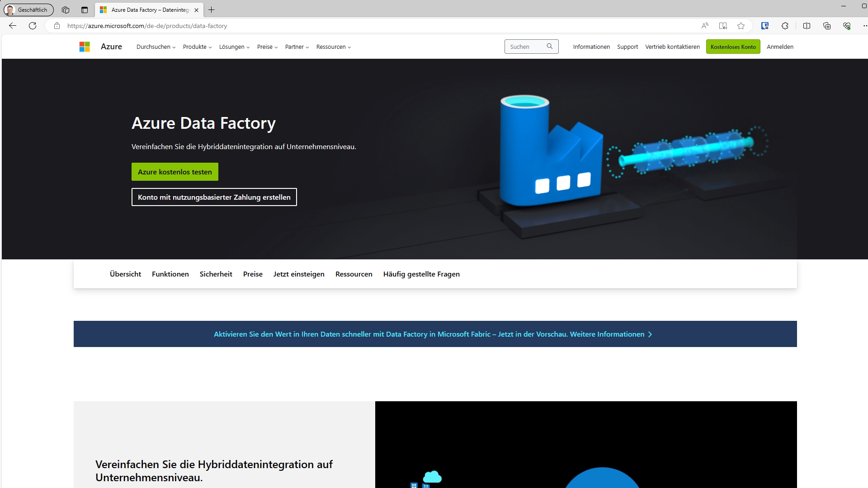Viewport: 868px width, 488px height.
Task: Open split screen view in the browser
Action: click(807, 26)
